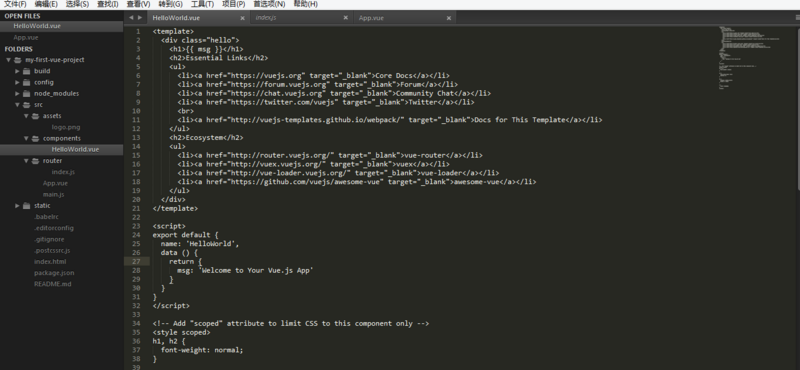800x370 pixels.
Task: Open .postcssrc.js in the sidebar
Action: pyautogui.click(x=52, y=251)
